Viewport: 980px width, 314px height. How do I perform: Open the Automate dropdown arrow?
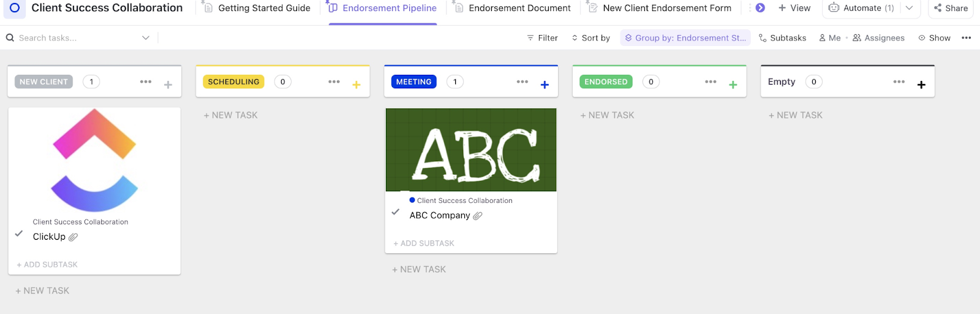pyautogui.click(x=910, y=8)
